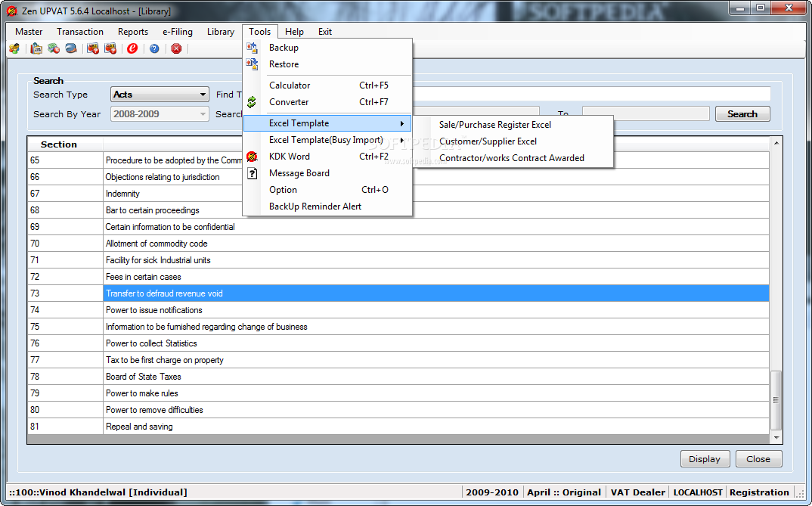Click the Tools menu
Screen dimensions: 812x506
[x=260, y=32]
